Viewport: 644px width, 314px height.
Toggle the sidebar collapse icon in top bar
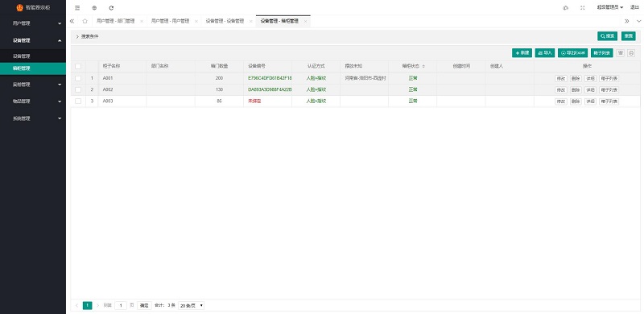(77, 8)
